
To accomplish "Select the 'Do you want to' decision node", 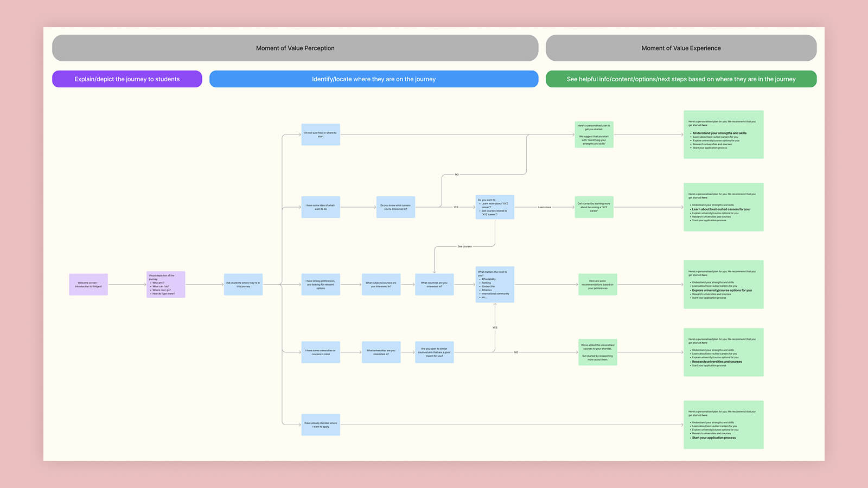I will click(x=494, y=207).
